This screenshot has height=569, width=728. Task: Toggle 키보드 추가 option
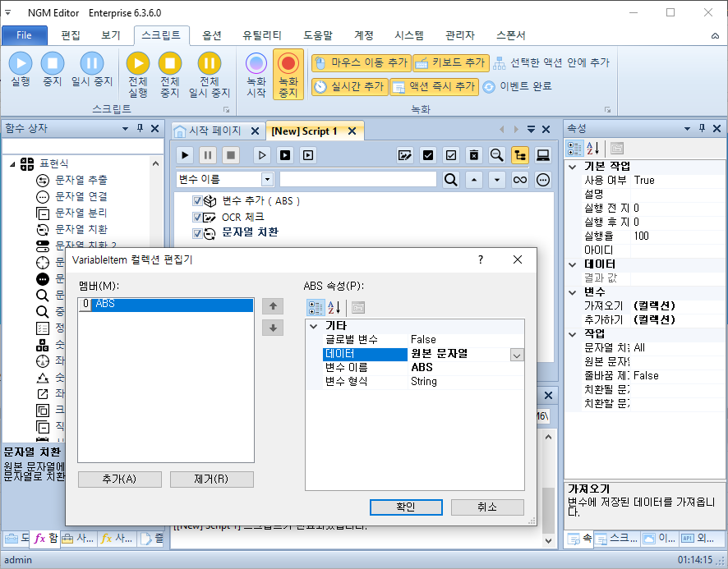pyautogui.click(x=451, y=62)
